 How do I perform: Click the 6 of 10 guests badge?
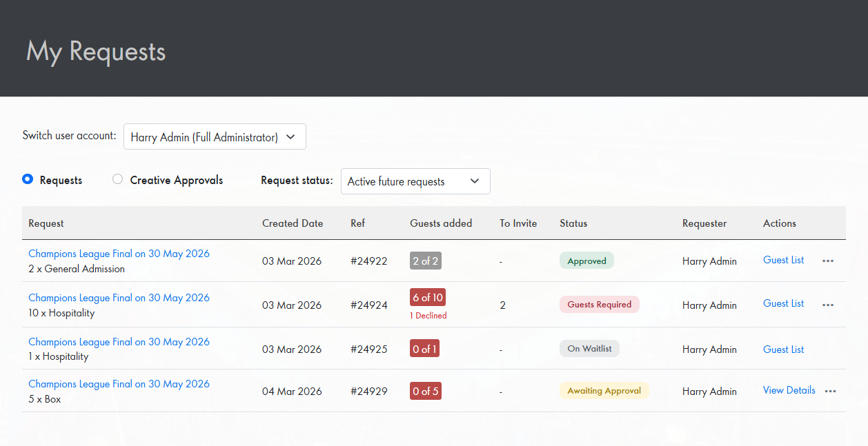tap(428, 297)
